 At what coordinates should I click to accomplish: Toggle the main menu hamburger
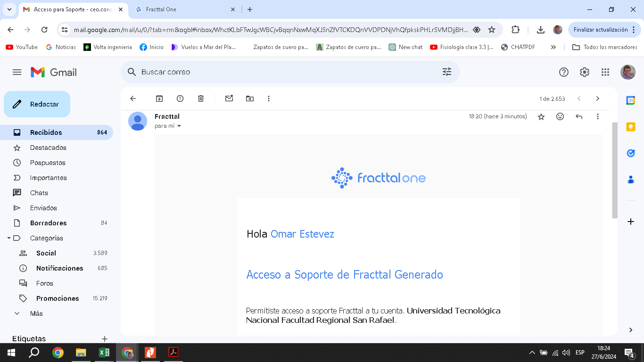(17, 72)
